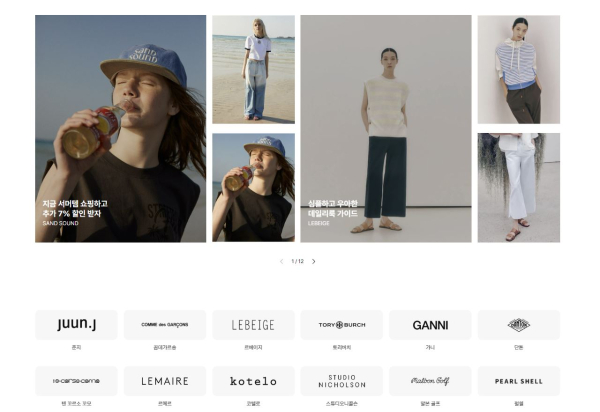Select the GANNI brand logo tile
The height and width of the screenshot is (412, 600).
pyautogui.click(x=430, y=325)
